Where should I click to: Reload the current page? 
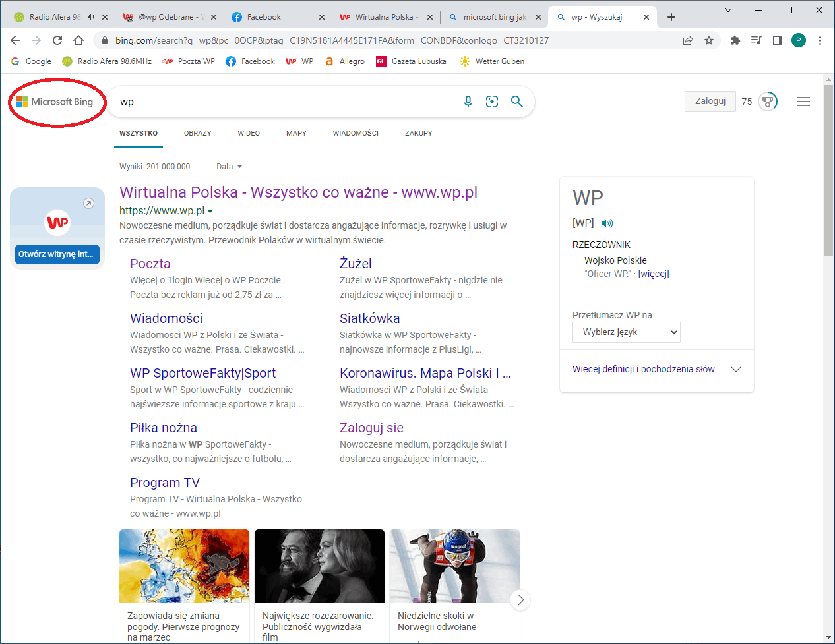click(x=57, y=40)
